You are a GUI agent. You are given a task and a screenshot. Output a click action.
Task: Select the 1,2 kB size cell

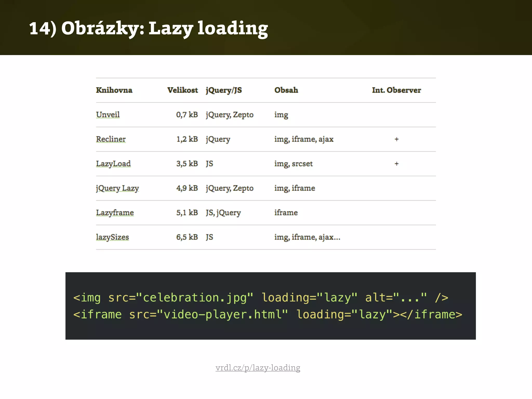(187, 139)
